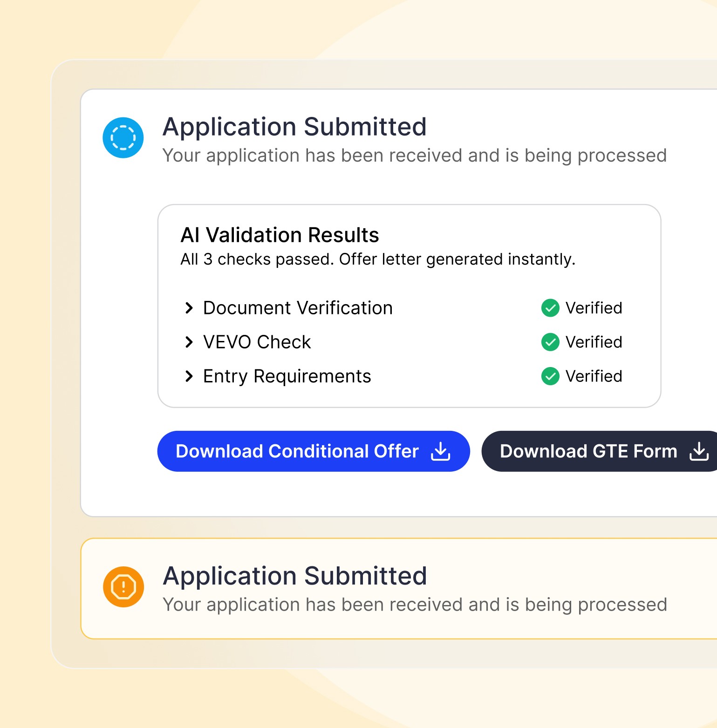Click the Verified status next to Entry Requirements
The height and width of the screenshot is (728, 717).
[594, 376]
